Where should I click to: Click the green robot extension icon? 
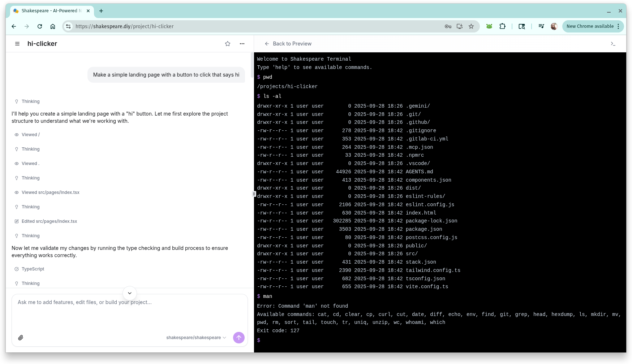tap(489, 26)
